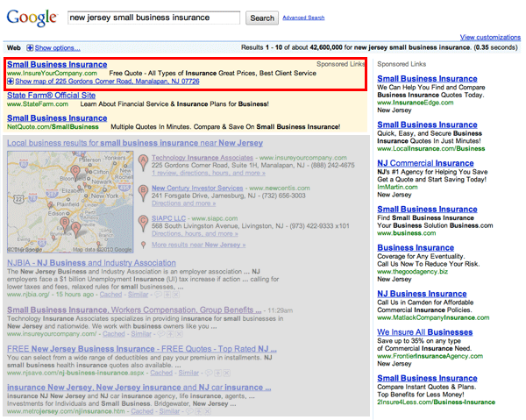Image resolution: width=526 pixels, height=420 pixels.
Task: Open LocalInsurance.com Small Business Insurance ad
Action: [x=427, y=125]
